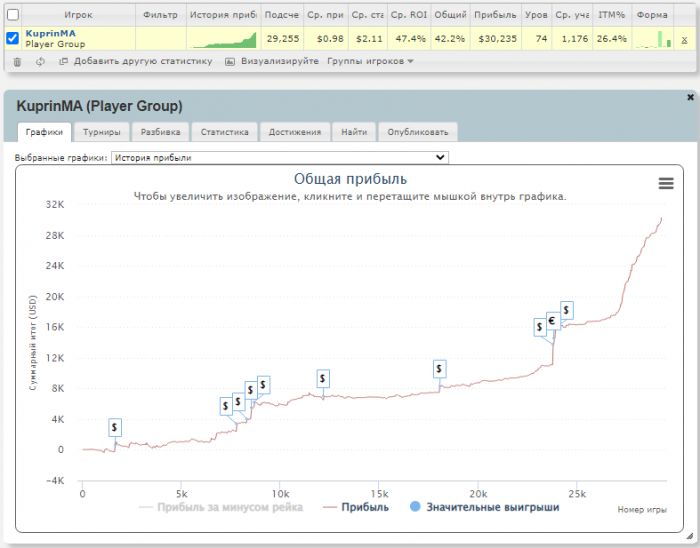Toggle Прибыль legend series
This screenshot has height=548, width=700.
(356, 507)
